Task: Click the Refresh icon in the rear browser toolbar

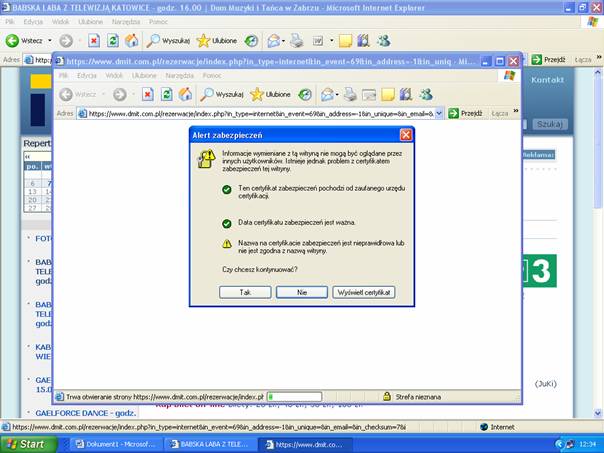Action: pyautogui.click(x=112, y=41)
